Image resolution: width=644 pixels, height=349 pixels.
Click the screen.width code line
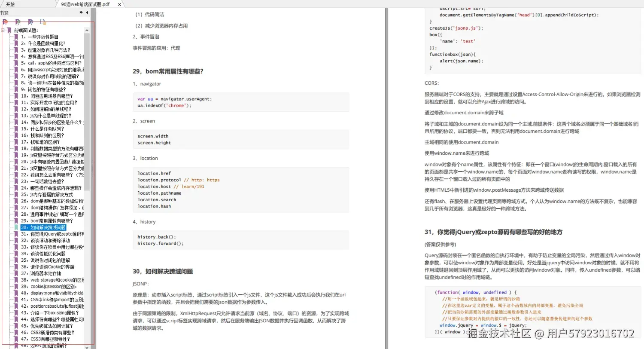click(x=153, y=136)
